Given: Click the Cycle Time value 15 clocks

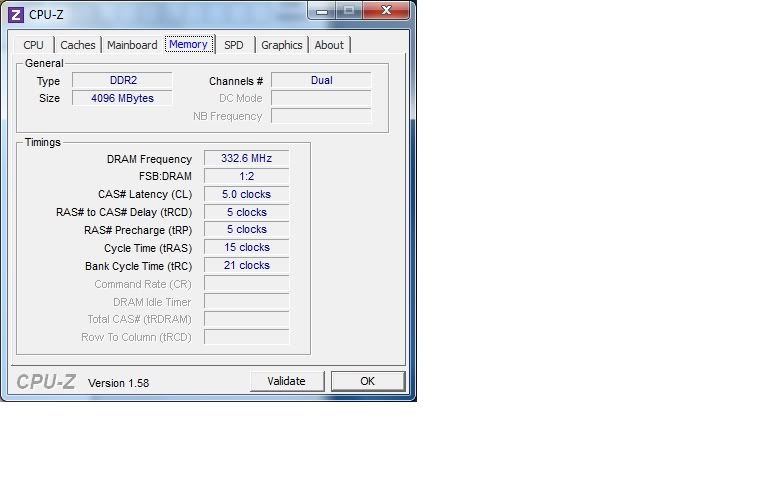Looking at the screenshot, I should click(x=246, y=247).
